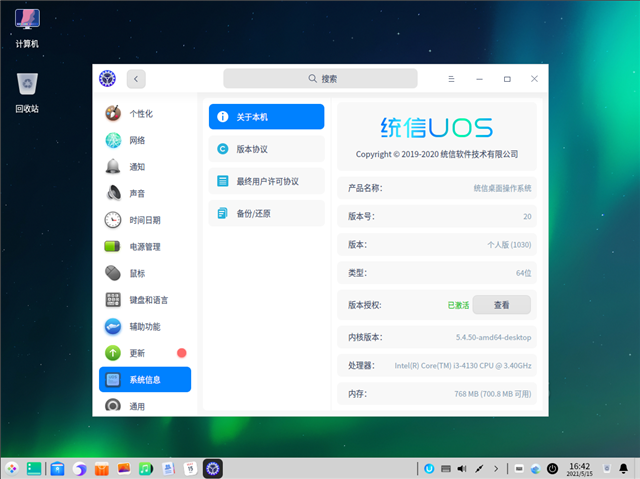Open the 网络 network settings
This screenshot has width=640, height=479.
(x=145, y=140)
